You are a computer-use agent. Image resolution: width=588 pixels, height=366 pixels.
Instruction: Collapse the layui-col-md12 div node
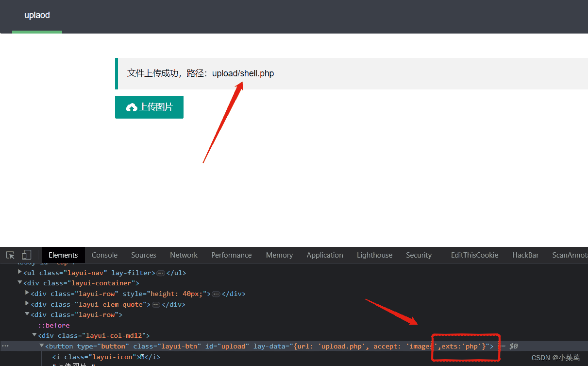pos(34,335)
